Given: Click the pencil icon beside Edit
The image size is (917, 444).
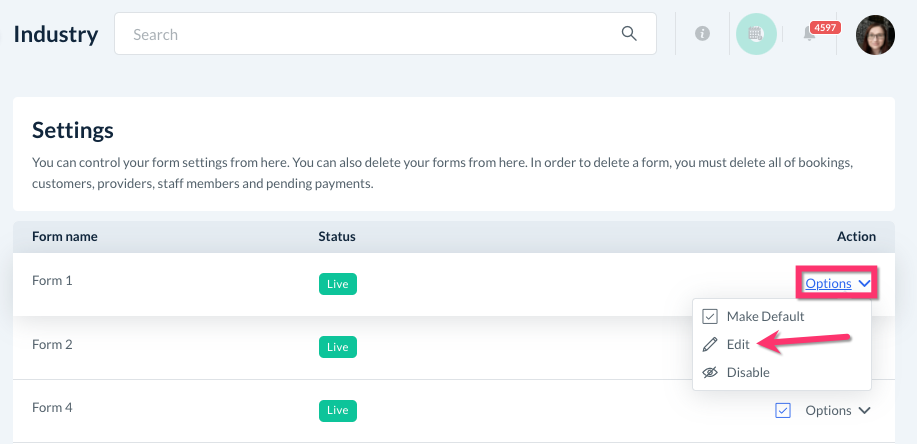Looking at the screenshot, I should [x=710, y=344].
